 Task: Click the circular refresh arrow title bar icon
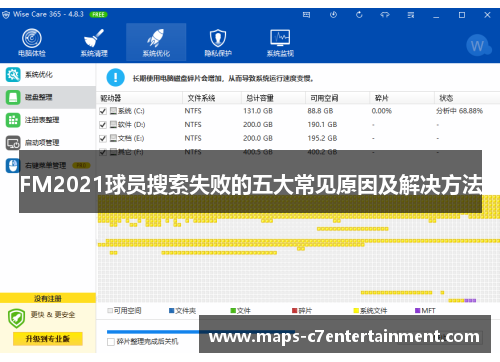[359, 15]
